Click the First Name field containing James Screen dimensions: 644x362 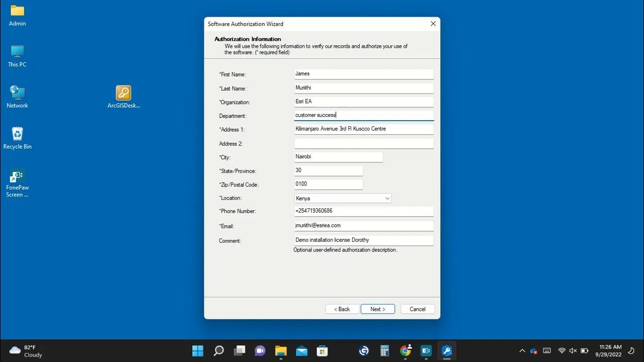364,74
